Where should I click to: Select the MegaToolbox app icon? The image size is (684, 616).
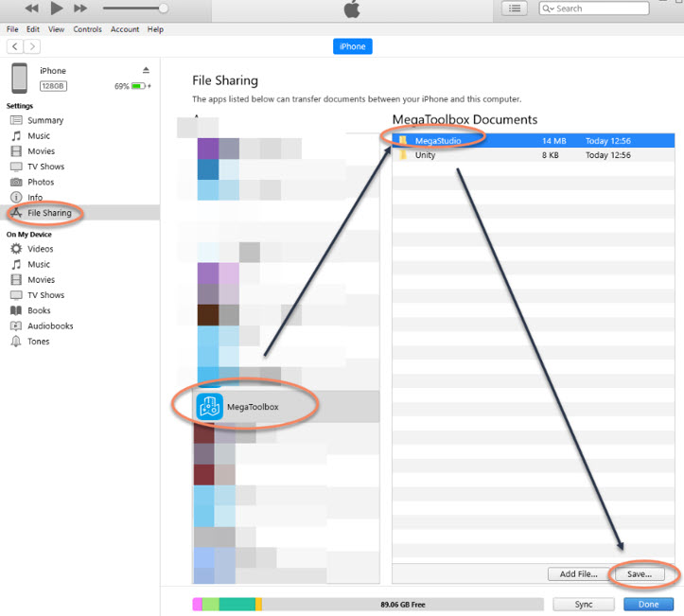tap(209, 407)
